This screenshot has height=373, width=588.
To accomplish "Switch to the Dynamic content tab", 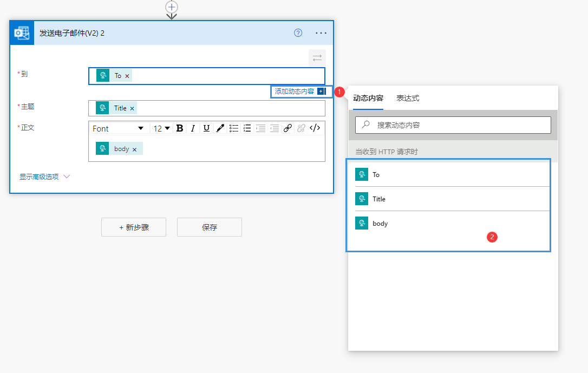I will pos(368,98).
